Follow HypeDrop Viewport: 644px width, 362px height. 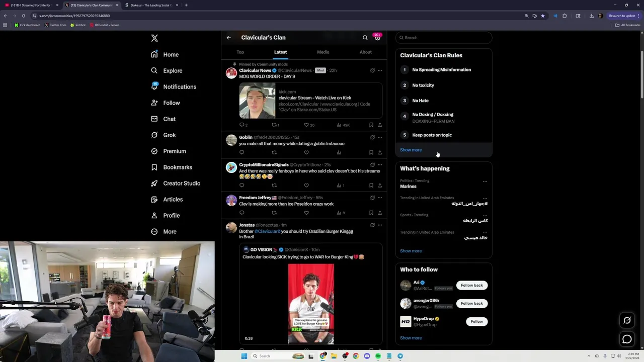[x=476, y=322]
